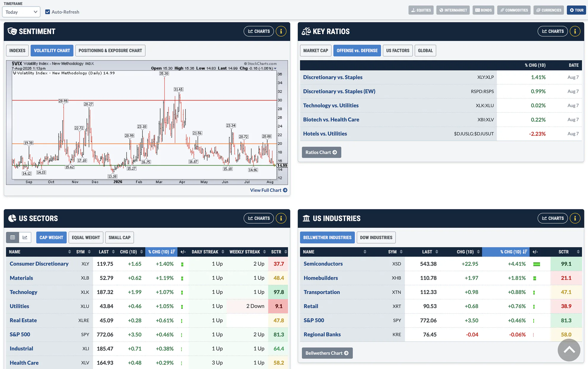588x369 pixels.
Task: Open the Homebuilders industry link
Action: point(321,278)
